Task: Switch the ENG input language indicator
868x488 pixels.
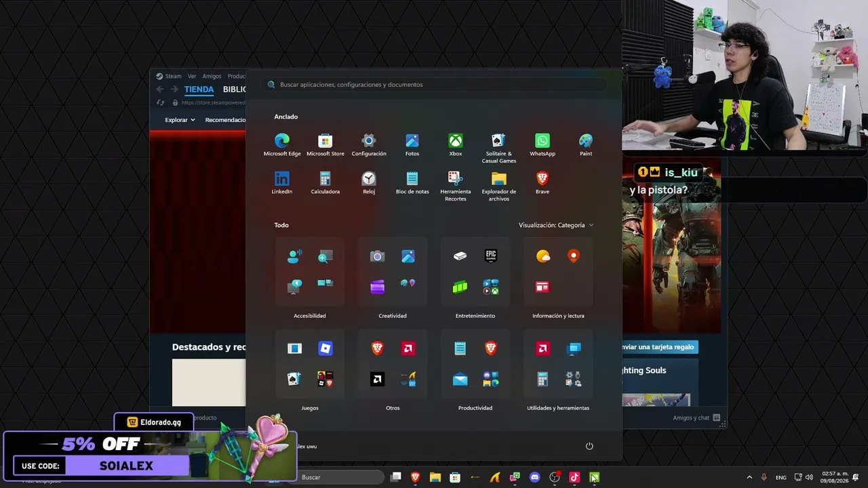Action: click(x=781, y=477)
